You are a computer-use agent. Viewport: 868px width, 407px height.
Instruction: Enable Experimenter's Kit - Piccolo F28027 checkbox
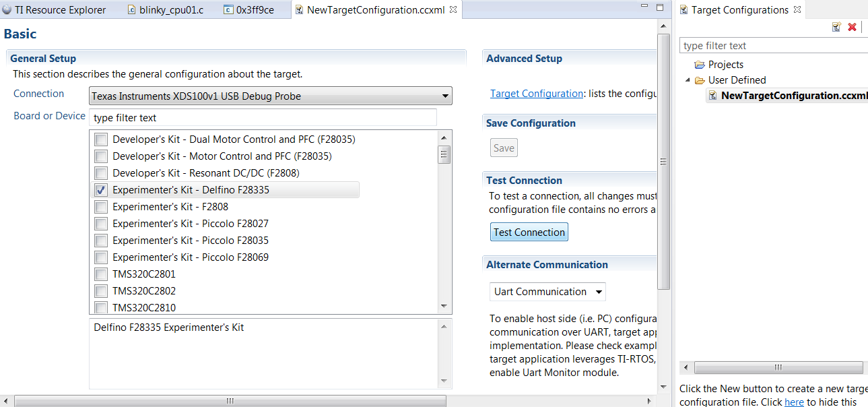[x=101, y=224]
